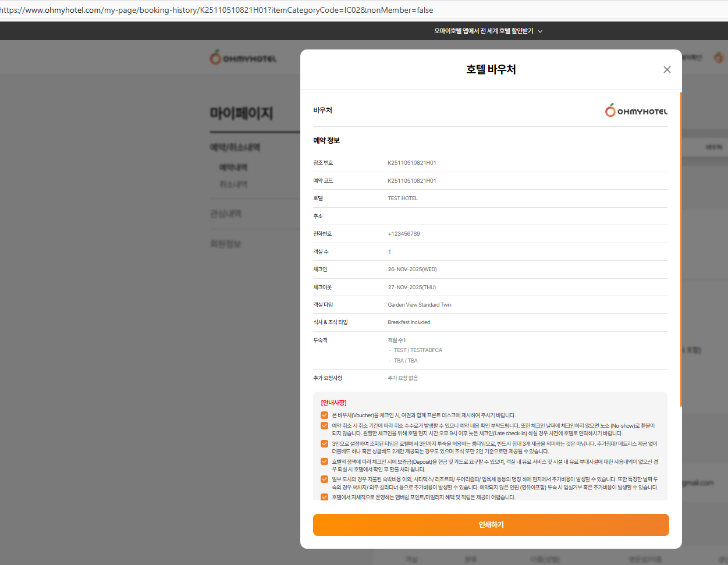Click the guest entry TBA / TBA

[406, 361]
